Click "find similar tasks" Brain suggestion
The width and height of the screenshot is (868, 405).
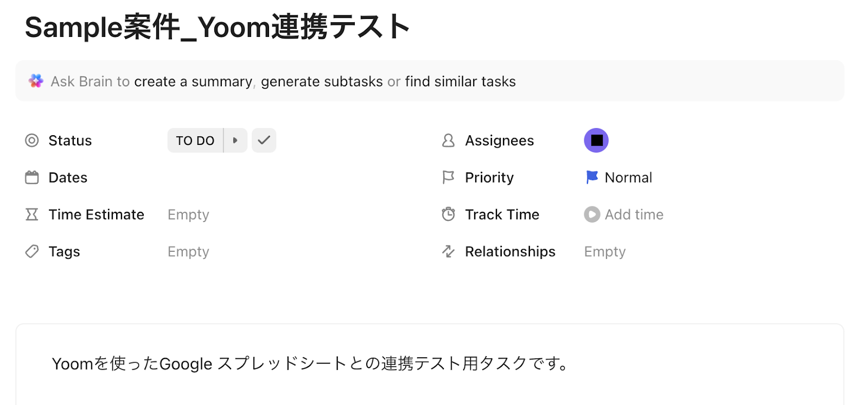pyautogui.click(x=460, y=81)
